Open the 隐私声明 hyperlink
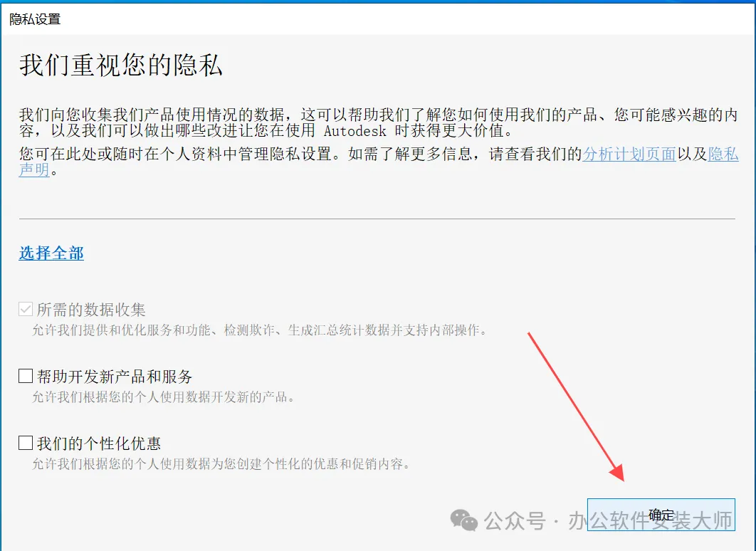The image size is (756, 551). 723,154
